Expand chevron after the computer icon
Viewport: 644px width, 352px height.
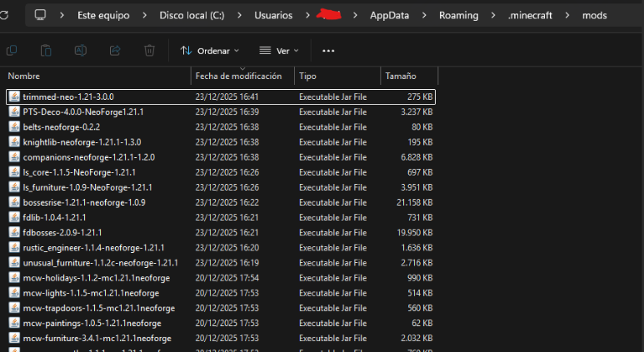62,15
